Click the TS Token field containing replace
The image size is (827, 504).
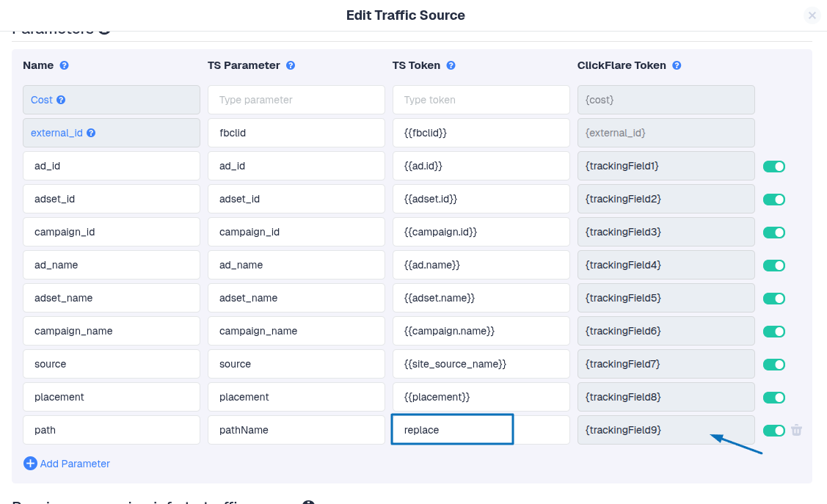click(x=452, y=430)
